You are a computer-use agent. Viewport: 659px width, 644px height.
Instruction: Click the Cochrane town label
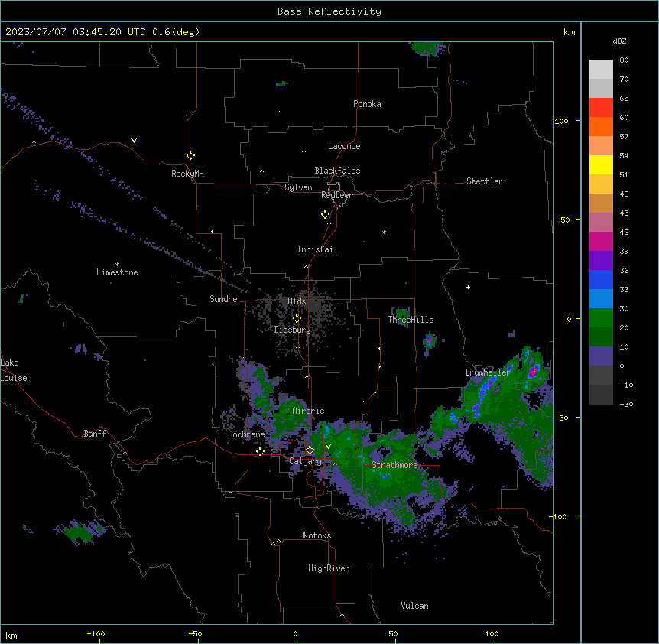click(246, 434)
